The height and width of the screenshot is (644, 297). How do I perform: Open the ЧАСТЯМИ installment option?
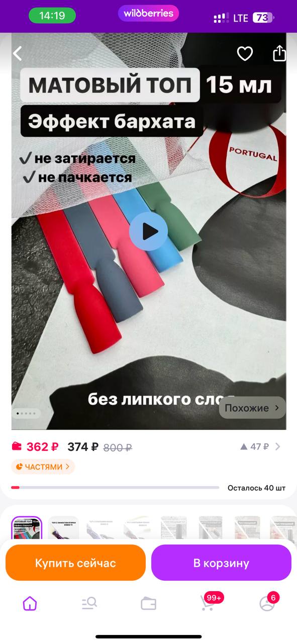(43, 467)
